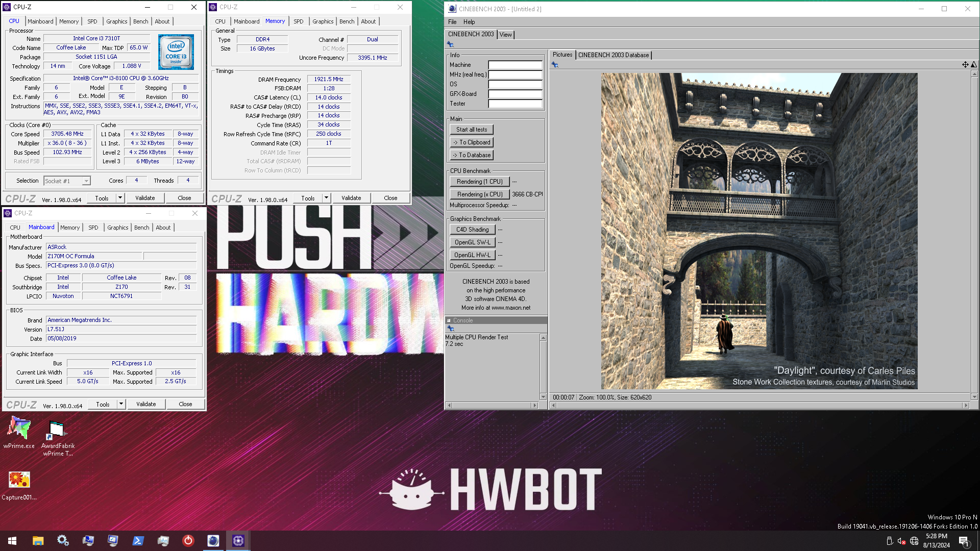The image size is (980, 551).
Task: Click Start all tests in CINEBENCH
Action: pyautogui.click(x=472, y=130)
